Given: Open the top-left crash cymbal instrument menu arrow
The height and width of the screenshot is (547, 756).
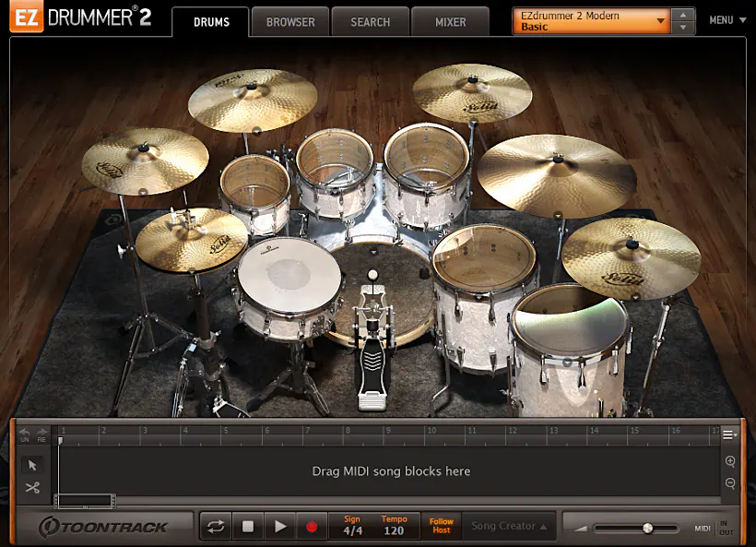Looking at the screenshot, I should (257, 131).
